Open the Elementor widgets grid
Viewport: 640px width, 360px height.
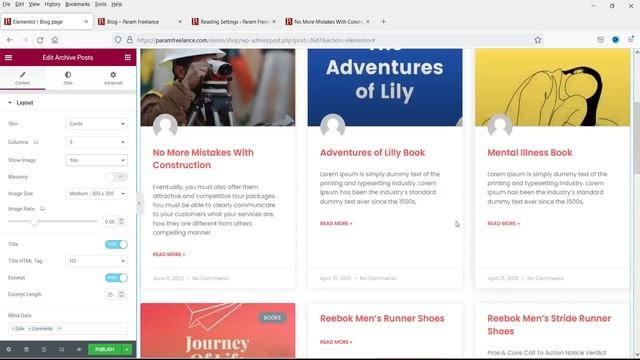(128, 58)
